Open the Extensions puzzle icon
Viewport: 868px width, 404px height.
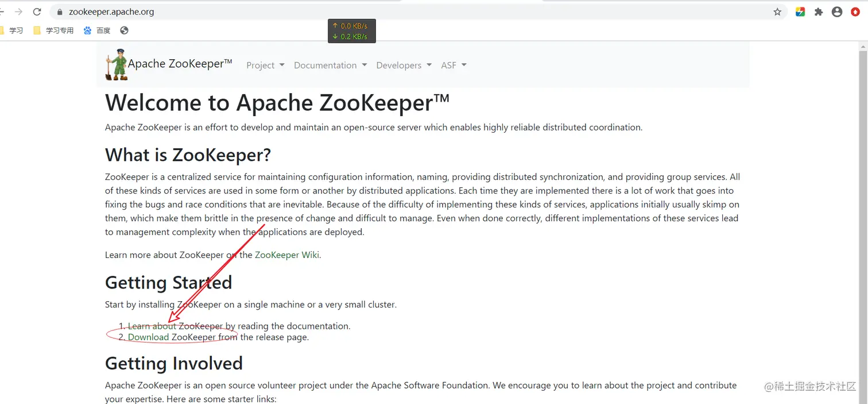click(x=819, y=11)
